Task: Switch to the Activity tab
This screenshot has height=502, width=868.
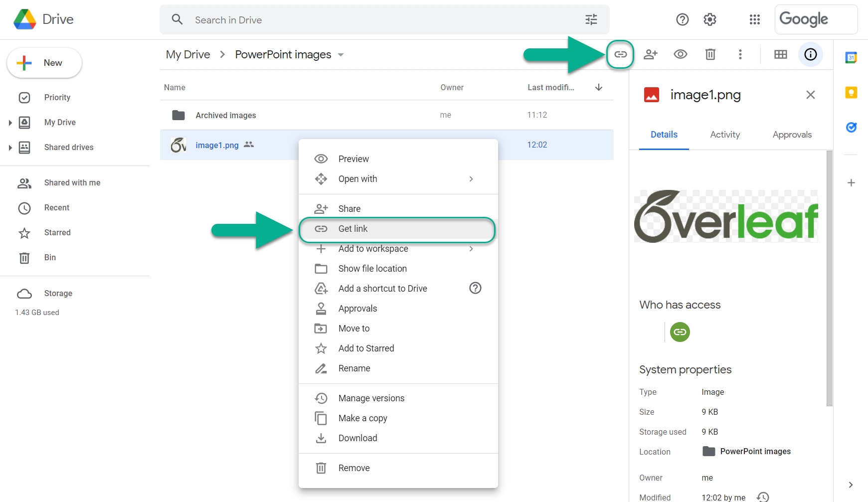Action: [724, 135]
